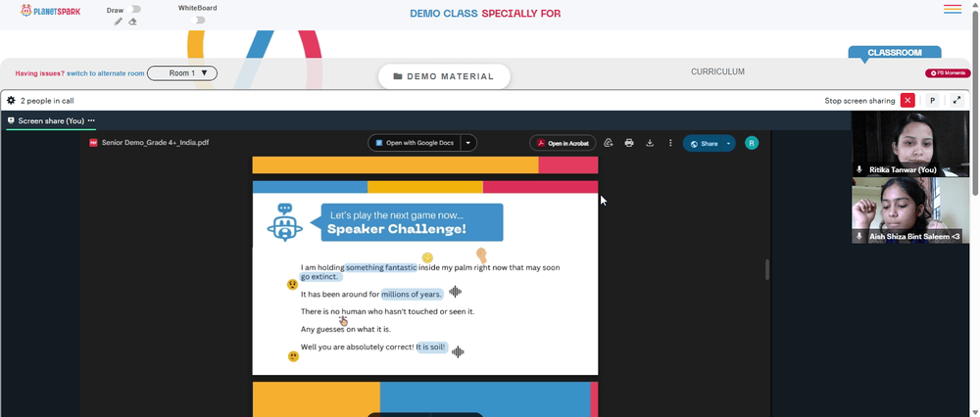Click the robot mascot icon on slide
The image size is (980, 417).
coord(285,222)
